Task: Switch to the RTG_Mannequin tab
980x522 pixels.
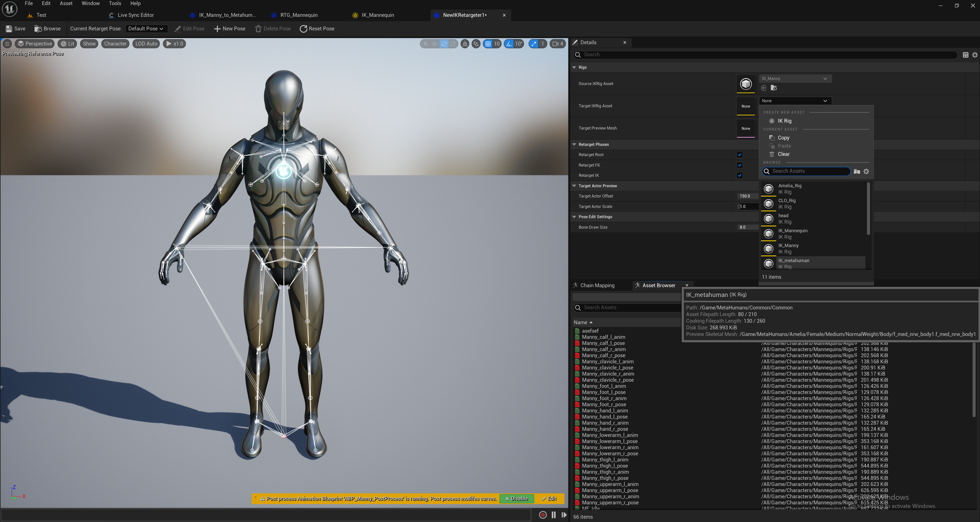Action: tap(299, 15)
